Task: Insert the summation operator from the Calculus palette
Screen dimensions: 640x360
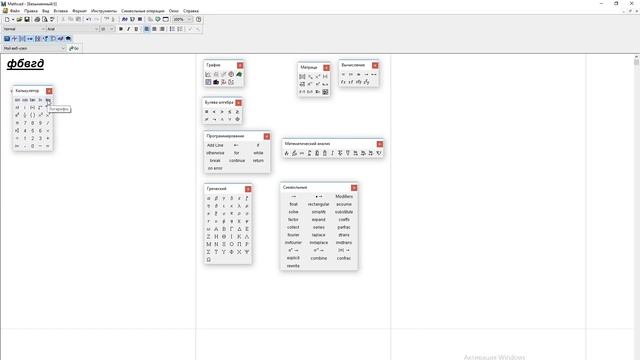Action: click(x=317, y=153)
